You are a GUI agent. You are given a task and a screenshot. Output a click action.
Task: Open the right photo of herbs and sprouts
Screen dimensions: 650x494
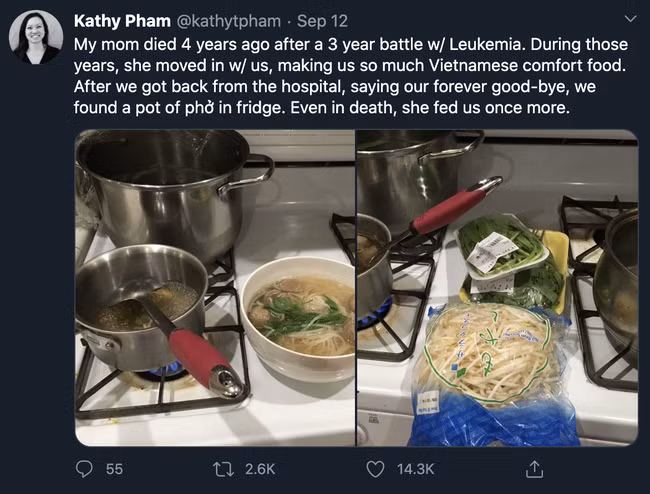[497, 288]
